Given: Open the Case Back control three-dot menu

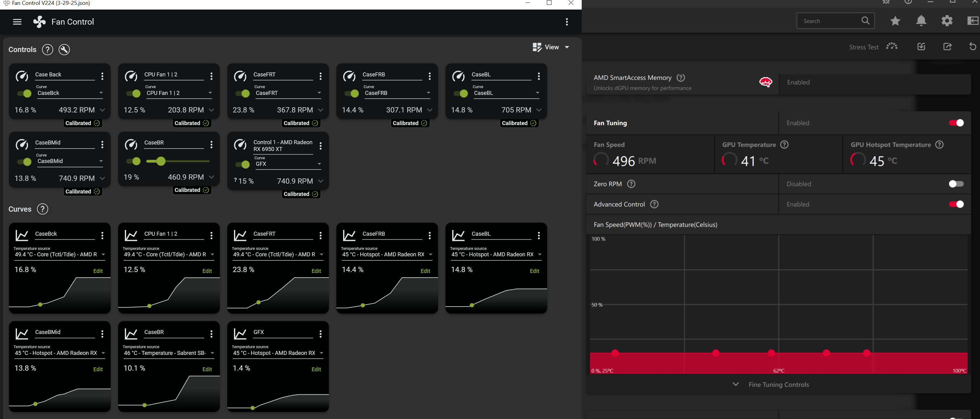Looking at the screenshot, I should (102, 76).
